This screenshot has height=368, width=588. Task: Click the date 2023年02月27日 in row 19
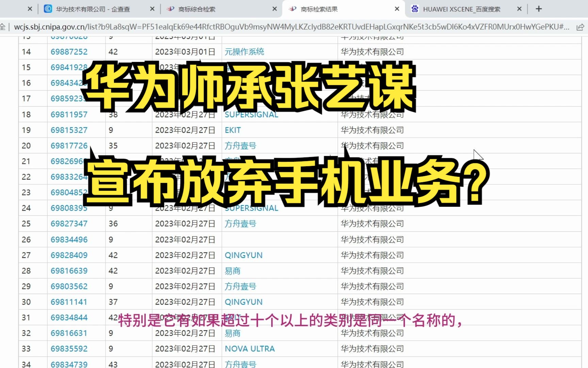click(185, 130)
